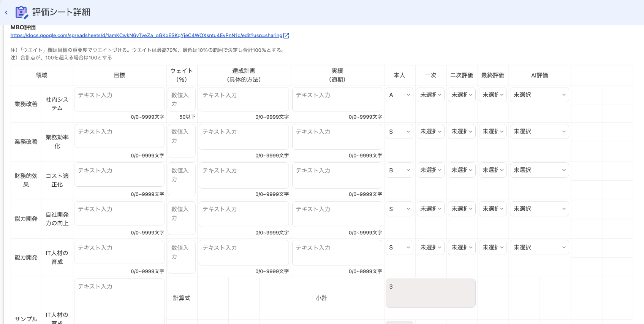The image size is (644, 324).
Task: Click the 小計 cell label
Action: [321, 298]
